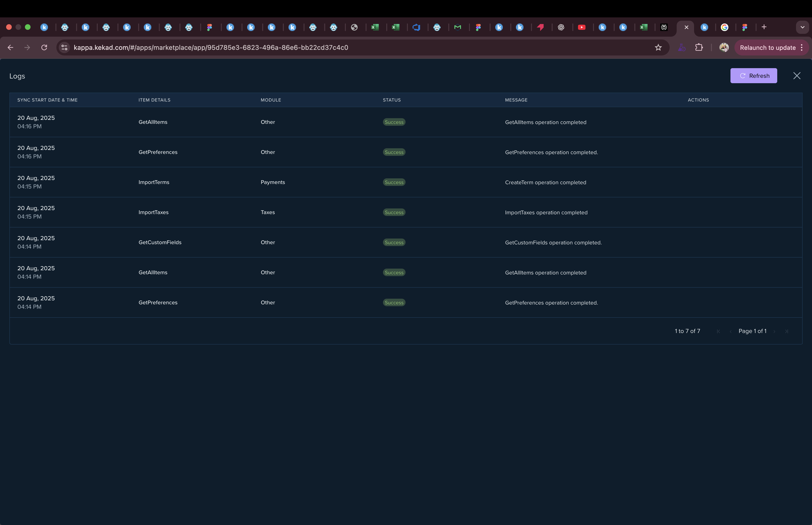The image size is (812, 525).
Task: Click the Status column header
Action: 391,100
